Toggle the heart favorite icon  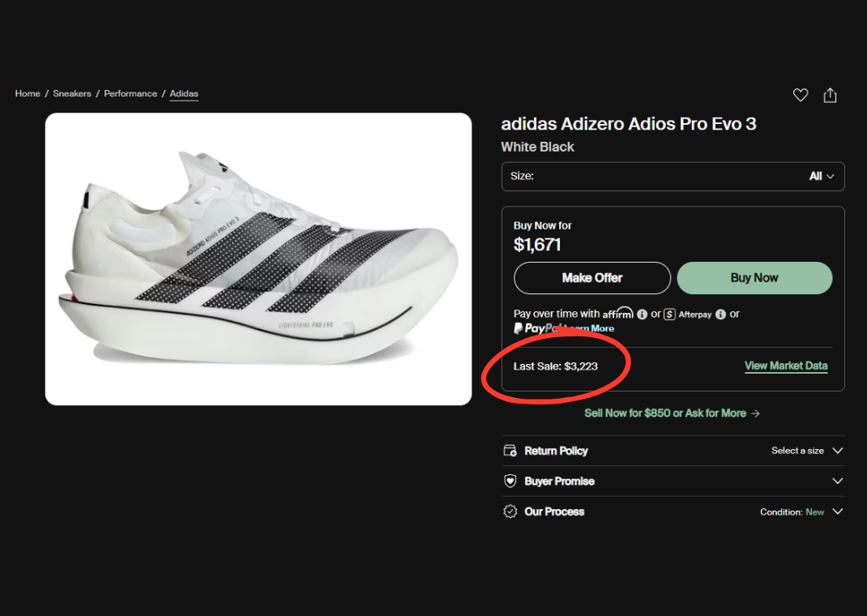(801, 95)
